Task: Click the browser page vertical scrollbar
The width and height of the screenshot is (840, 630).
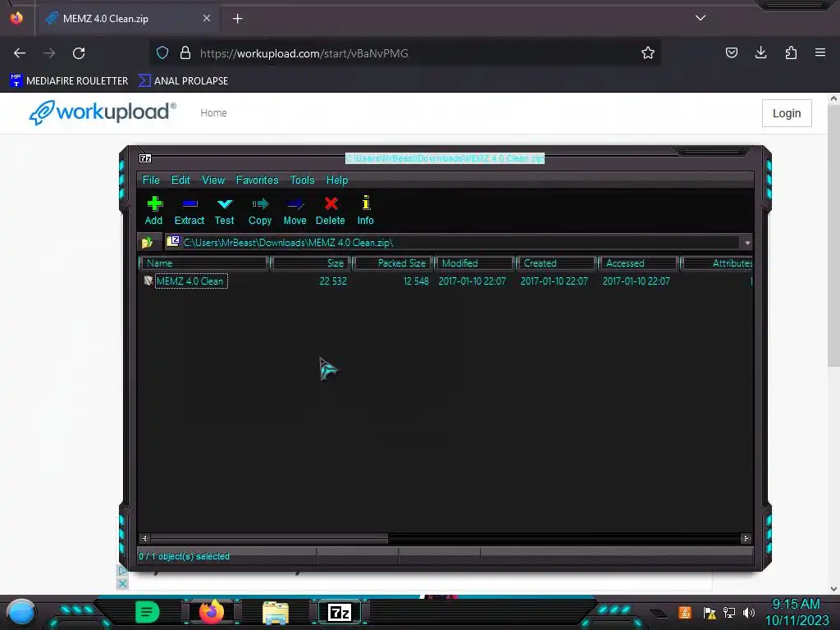Action: click(x=833, y=235)
